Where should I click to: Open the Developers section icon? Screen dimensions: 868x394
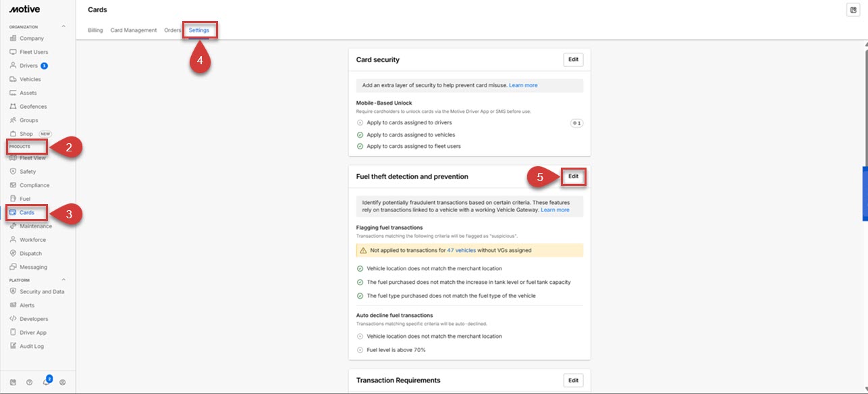(13, 319)
